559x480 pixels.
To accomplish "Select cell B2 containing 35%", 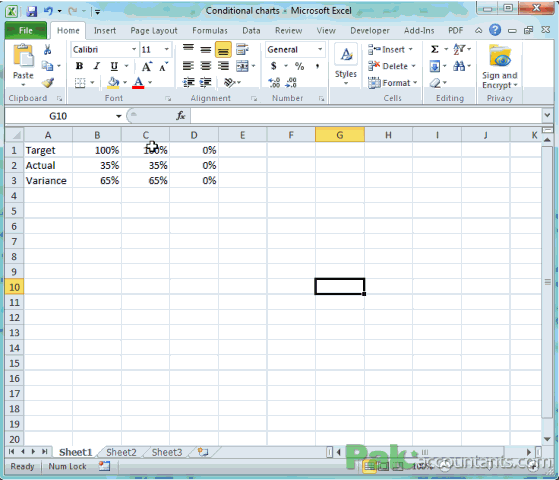I will (97, 165).
